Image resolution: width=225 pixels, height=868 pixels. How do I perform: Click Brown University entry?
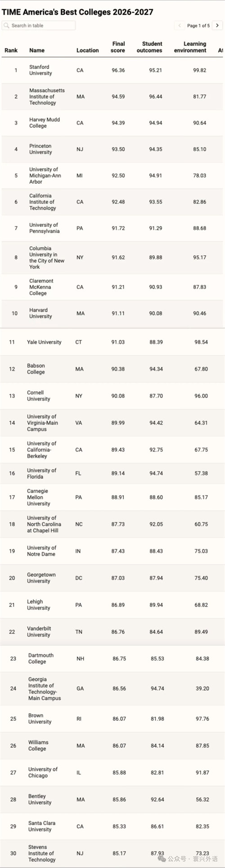pyautogui.click(x=40, y=719)
